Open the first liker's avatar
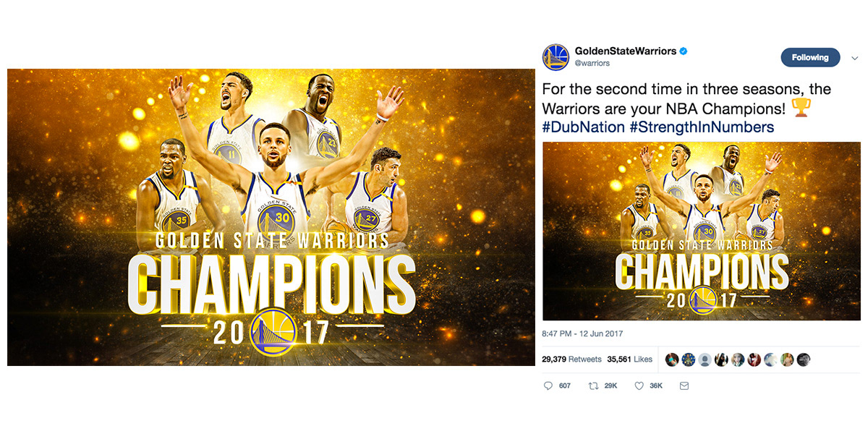Viewport: 868px width, 434px height. pyautogui.click(x=672, y=359)
